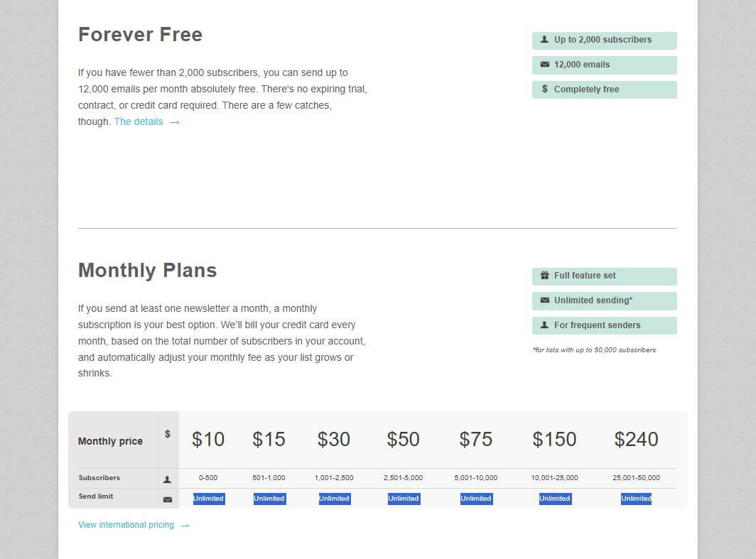Open The details link
The width and height of the screenshot is (756, 559).
pos(139,121)
